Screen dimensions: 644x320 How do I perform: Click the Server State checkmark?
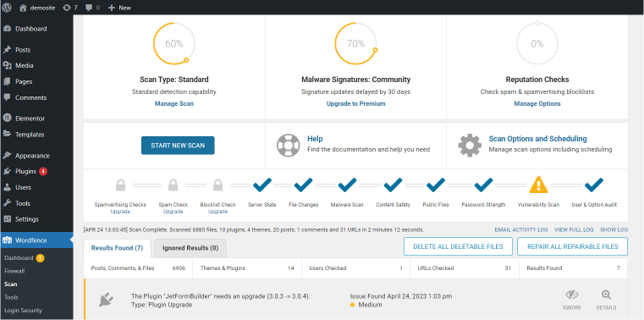262,185
